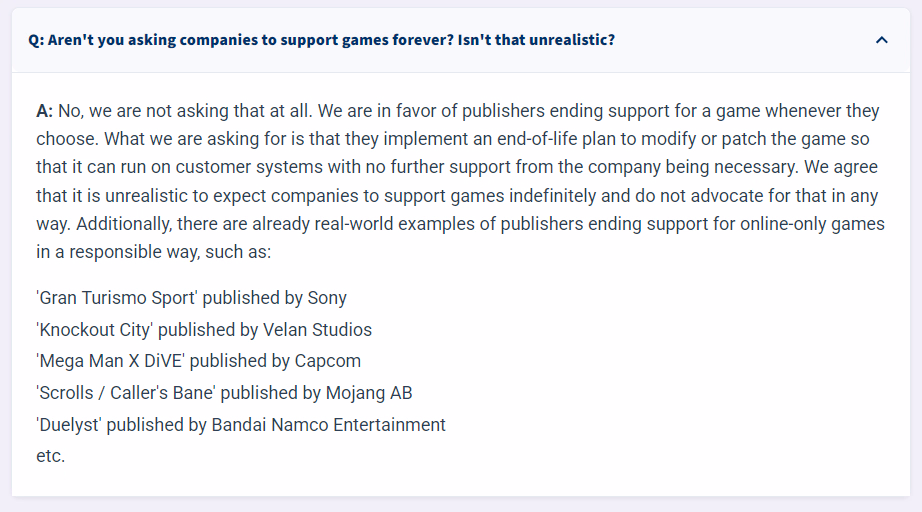Click the phrase 'online-only games' in the answer
Image resolution: width=922 pixels, height=512 pixels.
(812, 224)
